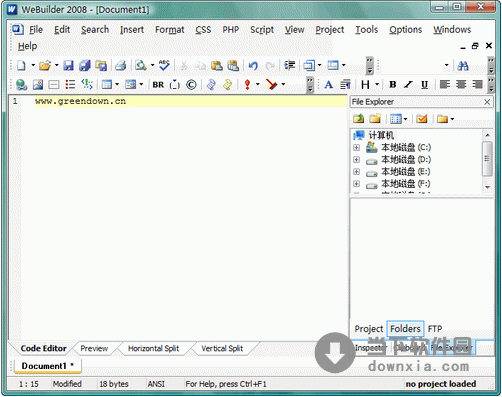Click the blue scroll tag icon
The width and height of the screenshot is (502, 397).
coord(211,85)
